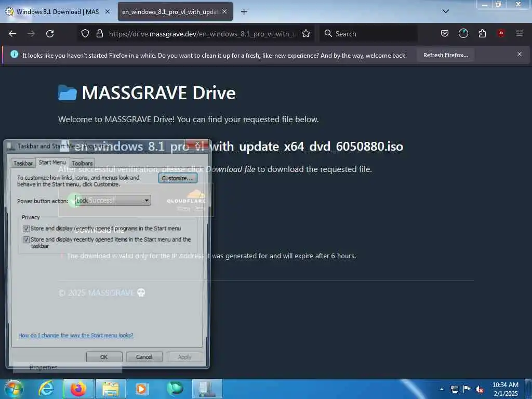This screenshot has height=399, width=532.
Task: Open Action Center flag icon
Action: tap(467, 389)
